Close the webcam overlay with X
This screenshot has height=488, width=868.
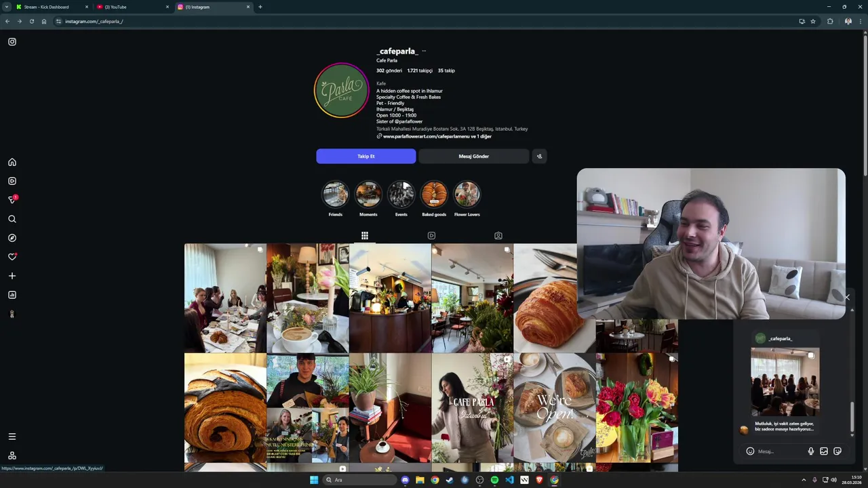[x=846, y=298]
